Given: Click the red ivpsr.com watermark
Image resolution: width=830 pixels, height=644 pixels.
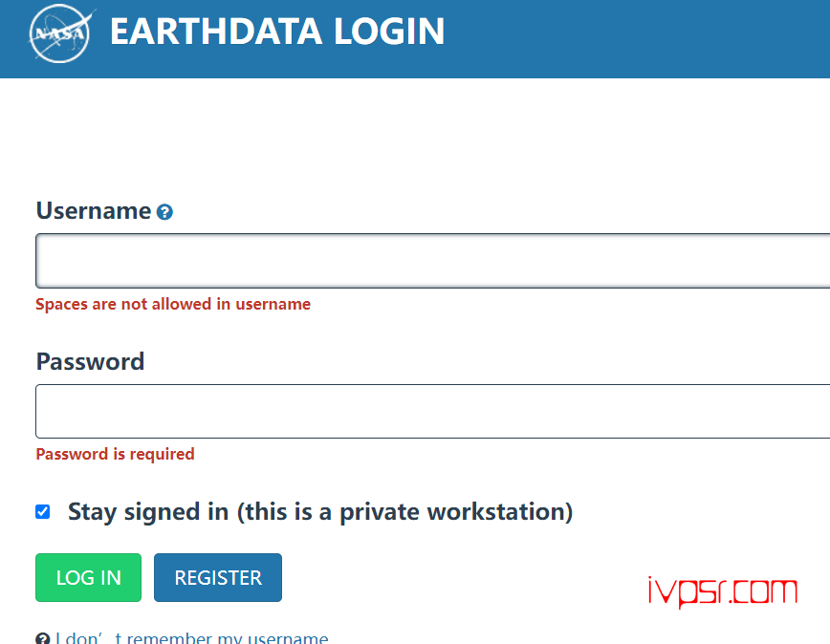Looking at the screenshot, I should tap(723, 591).
